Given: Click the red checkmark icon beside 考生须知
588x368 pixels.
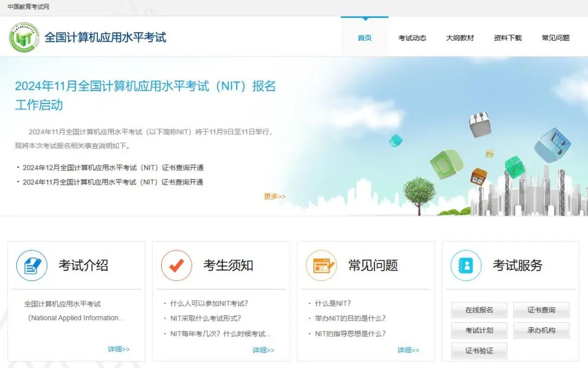Looking at the screenshot, I should coord(176,266).
